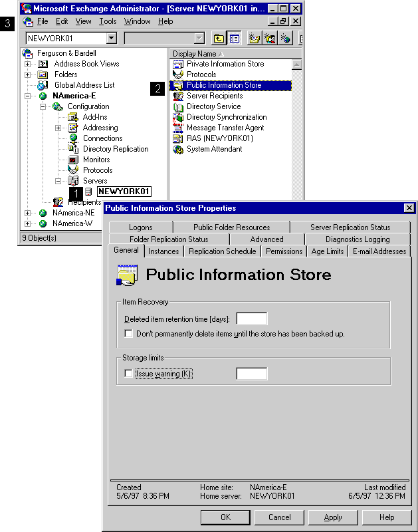Image resolution: width=418 pixels, height=532 pixels.
Task: Open the Edit menu
Action: pyautogui.click(x=62, y=21)
